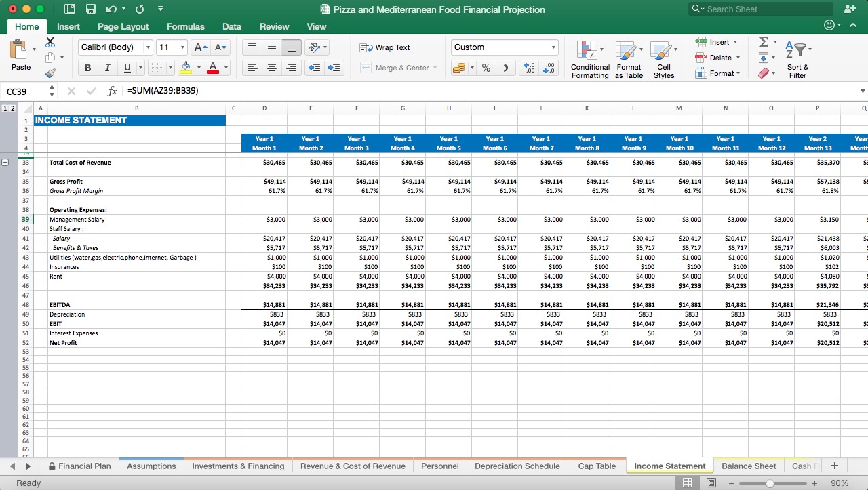
Task: Switch to Normal view in status bar
Action: (687, 483)
